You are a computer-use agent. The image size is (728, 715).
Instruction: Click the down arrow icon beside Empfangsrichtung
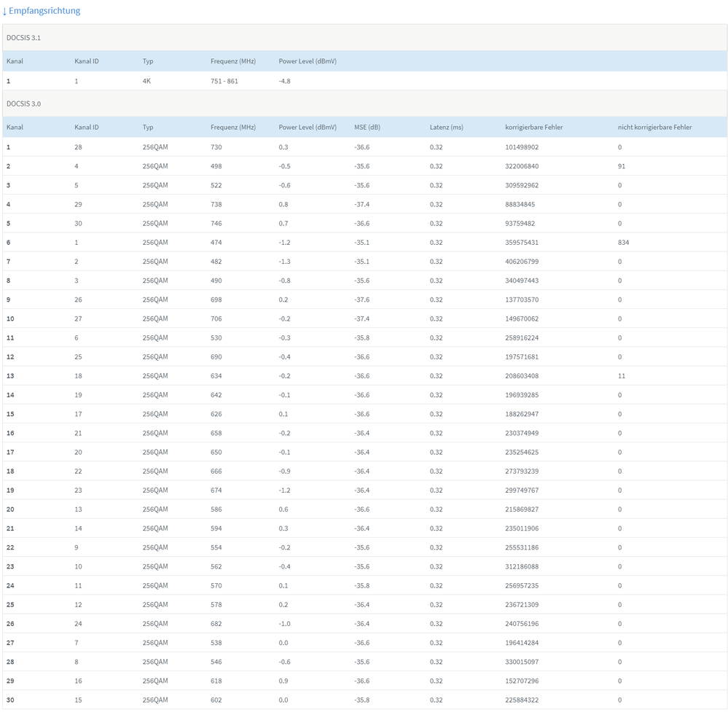click(x=4, y=12)
